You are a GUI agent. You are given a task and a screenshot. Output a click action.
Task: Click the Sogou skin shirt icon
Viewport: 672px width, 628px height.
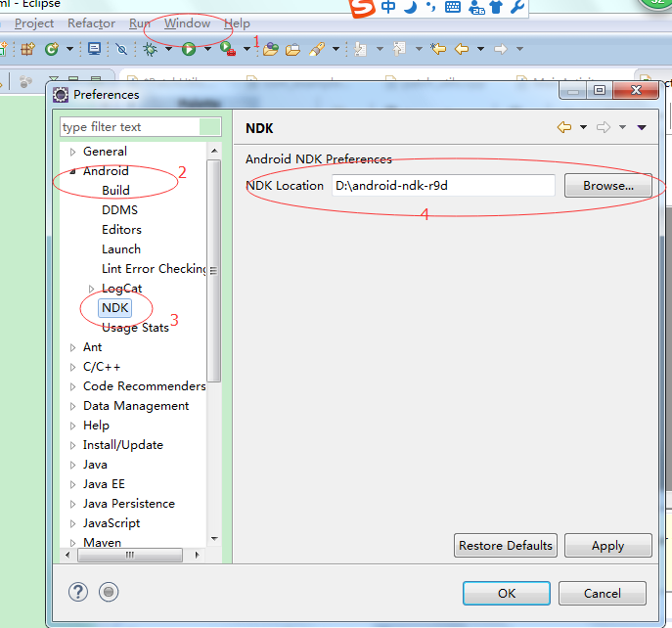pyautogui.click(x=496, y=7)
